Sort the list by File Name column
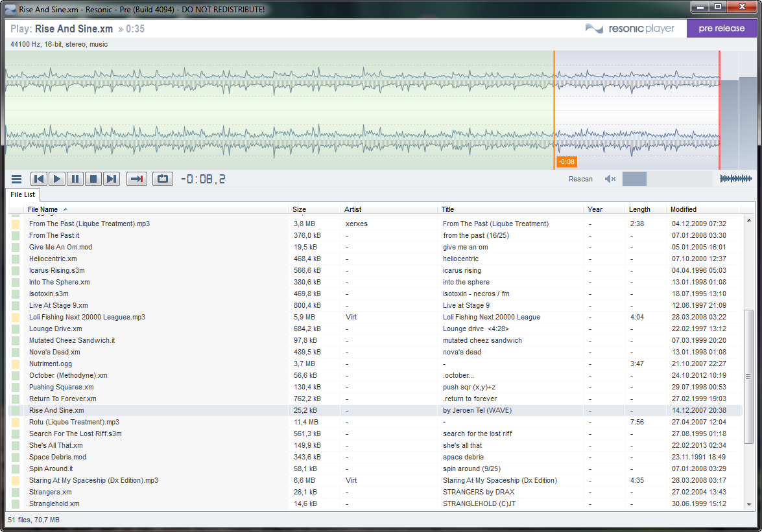 [43, 209]
